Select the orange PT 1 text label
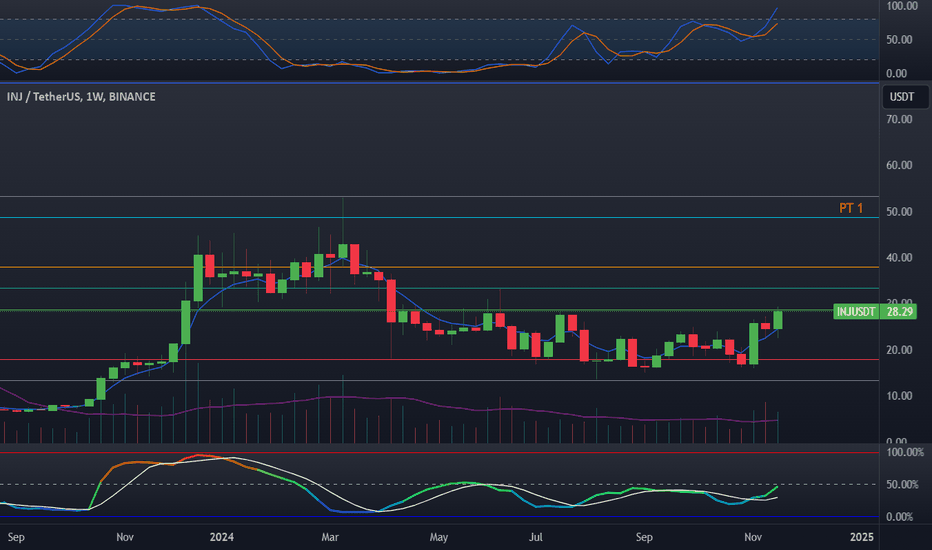Viewport: 932px width, 550px height. click(851, 208)
